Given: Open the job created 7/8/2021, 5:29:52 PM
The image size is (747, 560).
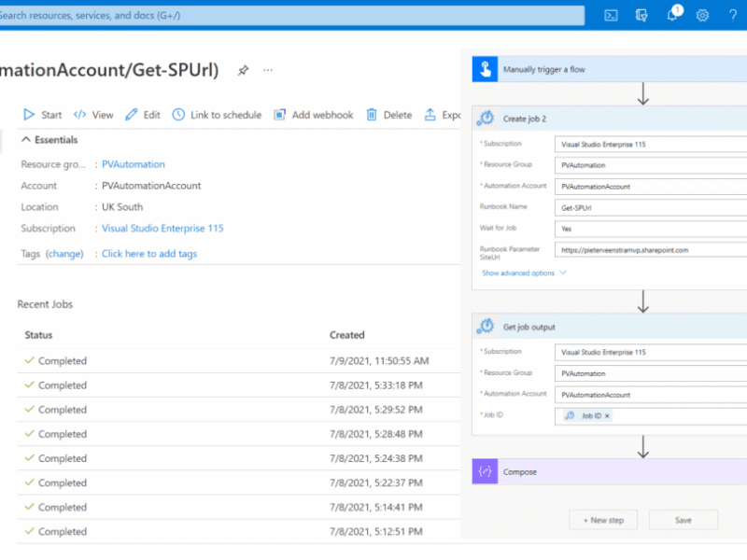Looking at the screenshot, I should pos(239,410).
